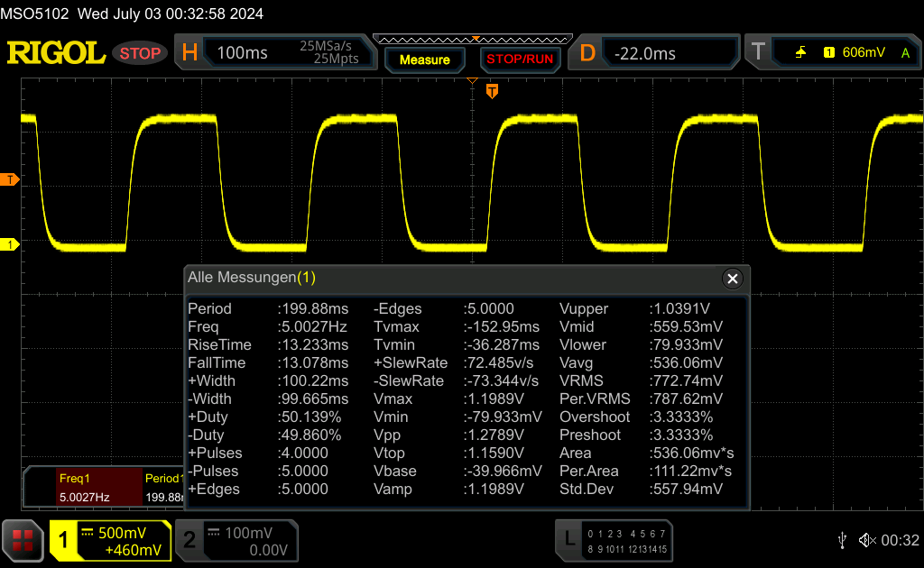
Task: Open the red grid function menu icon
Action: coord(23,540)
